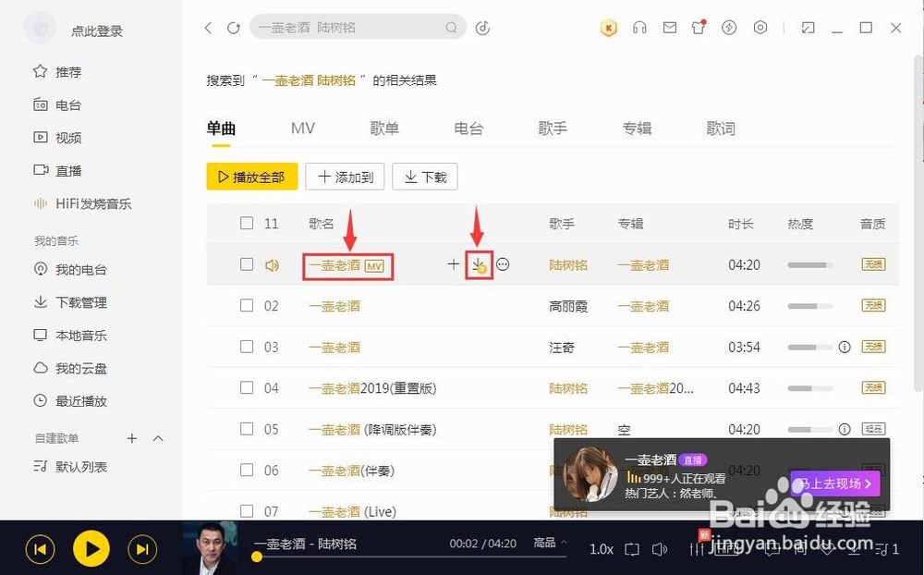Screen dimensions: 924x575
Task: Open settings hexagon icon
Action: 760,28
